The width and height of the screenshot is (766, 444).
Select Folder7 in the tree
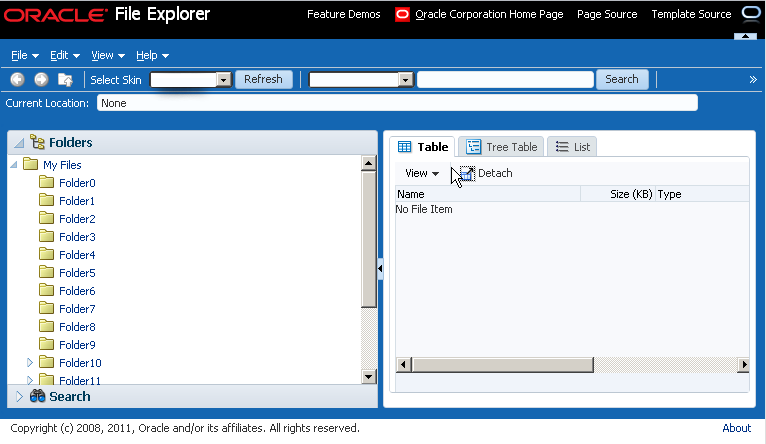[x=77, y=309]
